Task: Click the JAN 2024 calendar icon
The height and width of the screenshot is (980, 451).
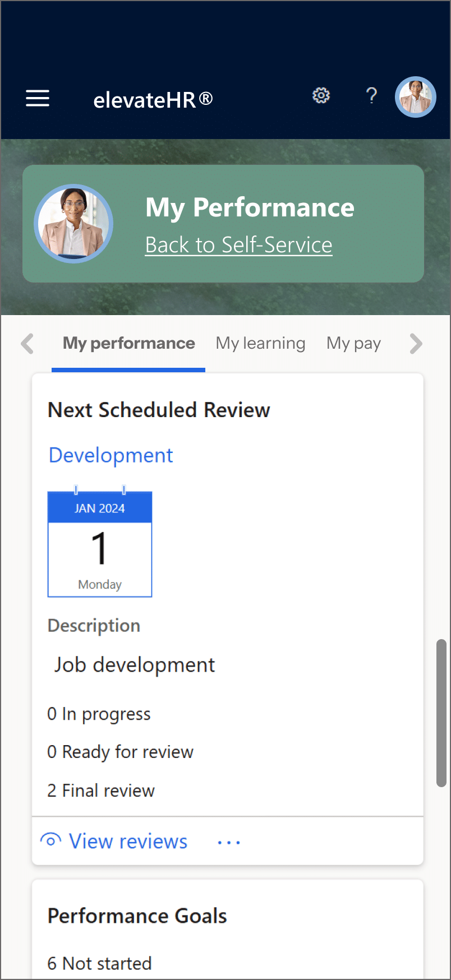Action: (100, 543)
